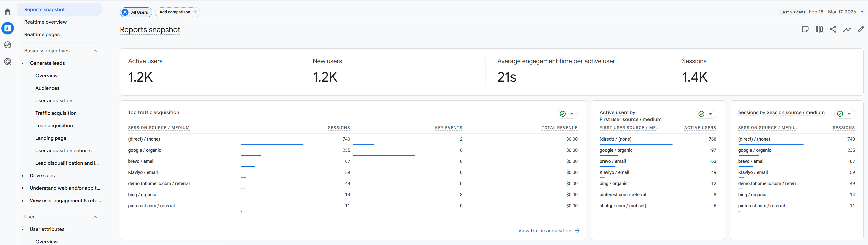Expand the Drive sales section
This screenshot has height=245, width=868.
[x=22, y=175]
